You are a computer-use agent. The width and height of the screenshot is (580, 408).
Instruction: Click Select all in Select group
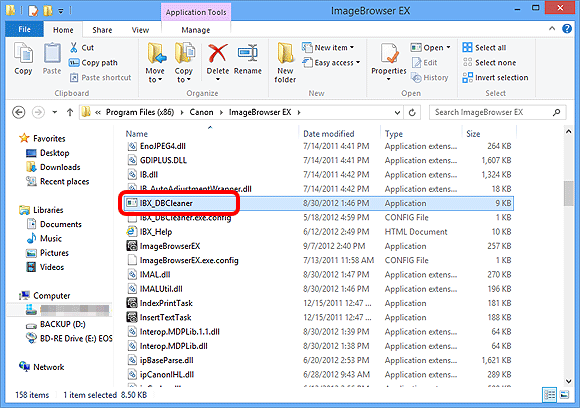tap(485, 47)
